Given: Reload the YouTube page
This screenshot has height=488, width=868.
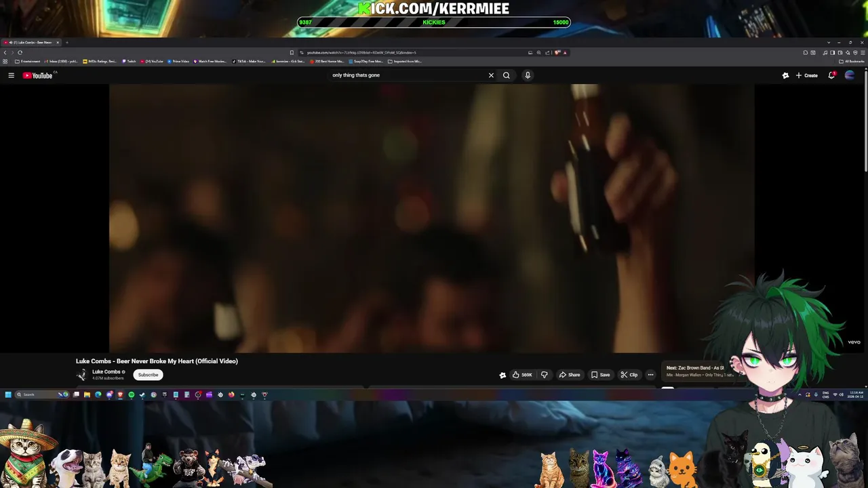Looking at the screenshot, I should click(20, 52).
